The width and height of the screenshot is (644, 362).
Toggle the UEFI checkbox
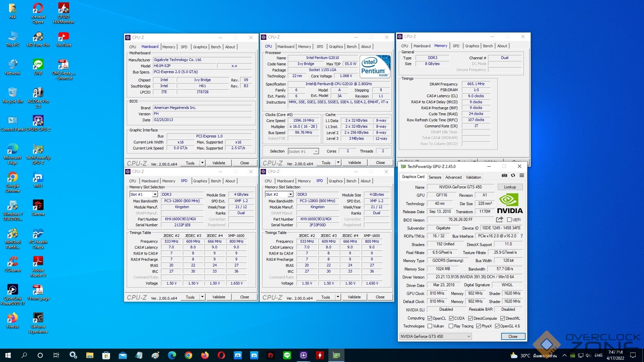[509, 220]
